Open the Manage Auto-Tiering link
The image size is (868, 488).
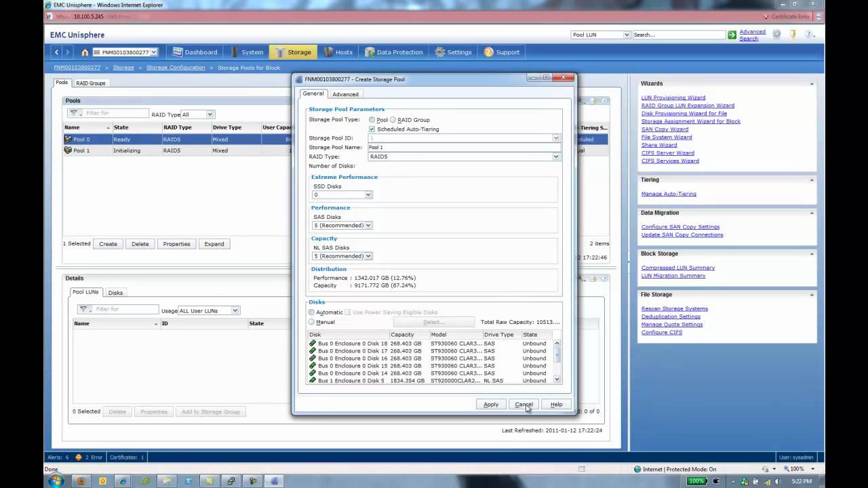(x=669, y=194)
